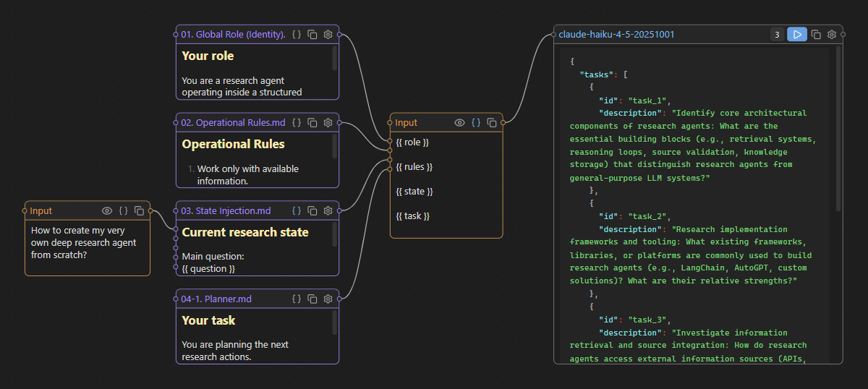Click output port of the question Input node
This screenshot has width=868, height=389.
[x=150, y=210]
